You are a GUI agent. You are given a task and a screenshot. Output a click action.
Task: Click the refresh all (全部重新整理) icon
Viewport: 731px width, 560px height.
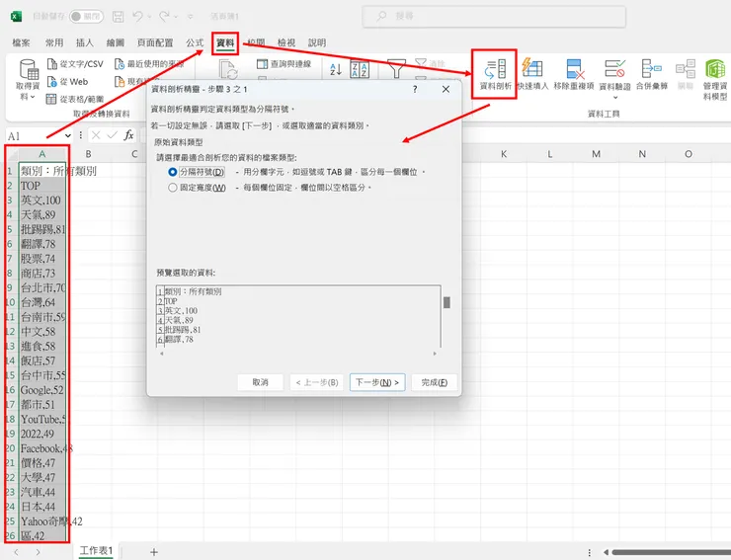click(228, 69)
